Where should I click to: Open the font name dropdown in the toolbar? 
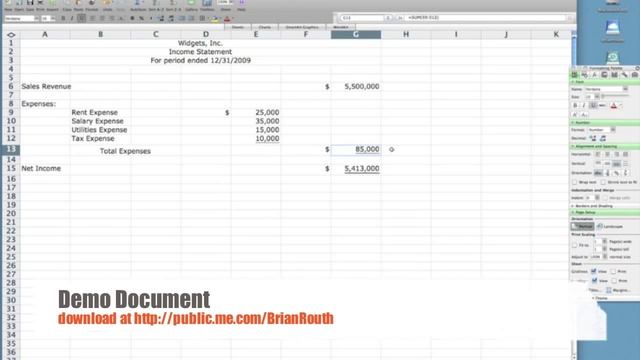pos(37,18)
